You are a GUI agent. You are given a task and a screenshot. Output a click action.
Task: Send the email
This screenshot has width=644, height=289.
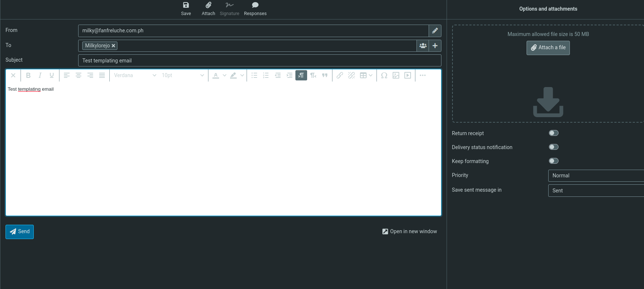(x=19, y=232)
